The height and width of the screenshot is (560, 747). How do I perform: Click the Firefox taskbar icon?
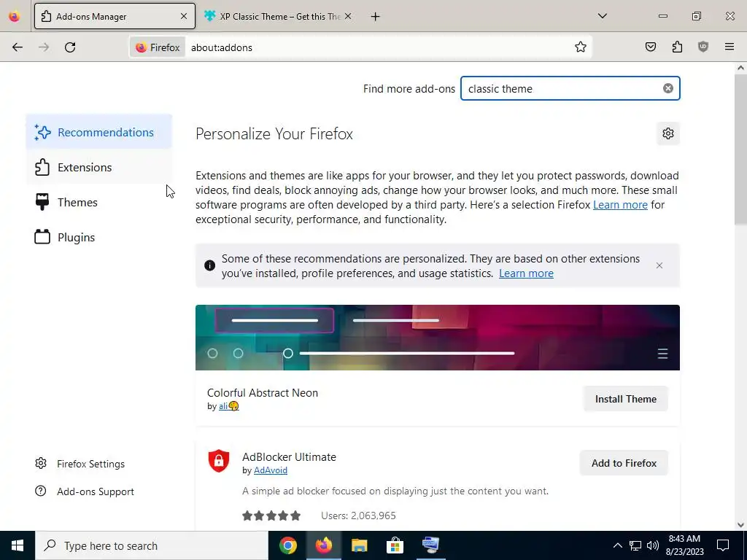323,545
